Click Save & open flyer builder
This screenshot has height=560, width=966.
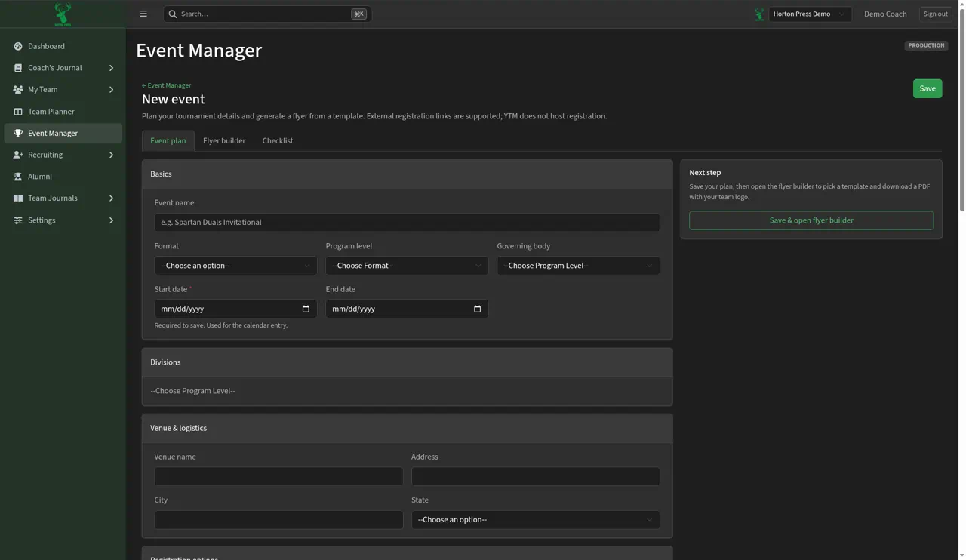tap(811, 220)
